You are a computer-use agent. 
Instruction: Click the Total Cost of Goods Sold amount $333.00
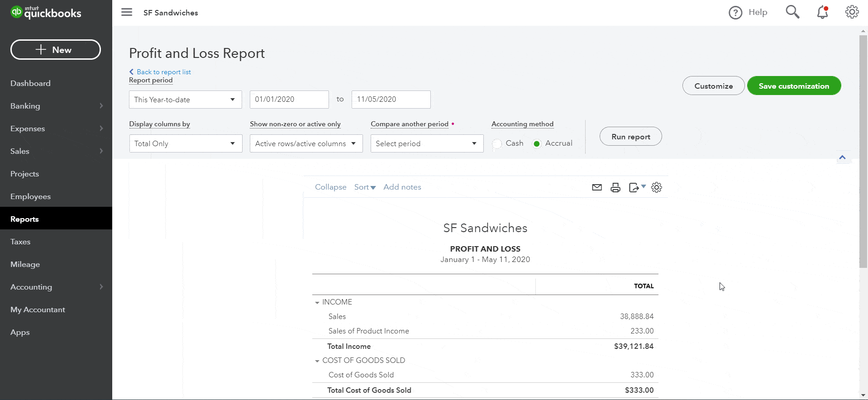pyautogui.click(x=639, y=390)
